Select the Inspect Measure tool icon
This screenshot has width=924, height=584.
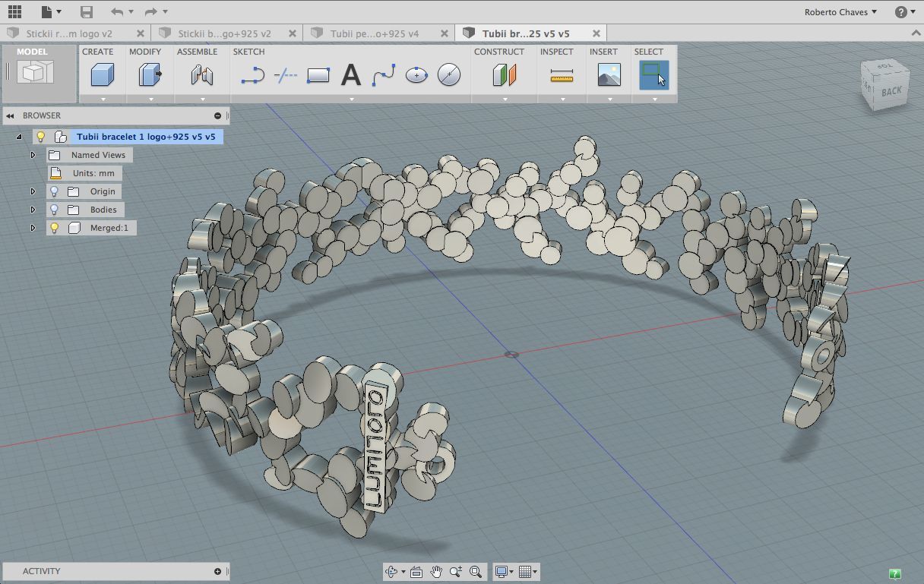[x=562, y=75]
